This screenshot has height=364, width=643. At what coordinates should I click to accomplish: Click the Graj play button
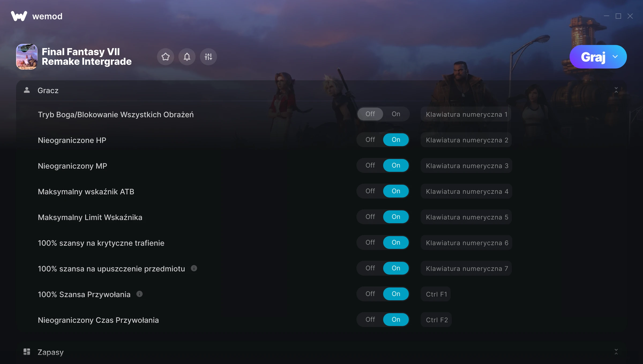[593, 57]
